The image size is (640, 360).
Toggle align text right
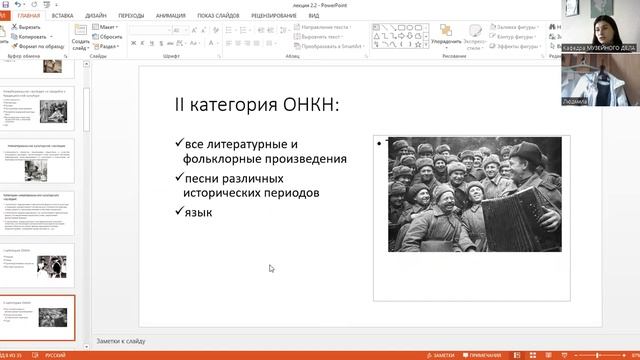point(247,43)
